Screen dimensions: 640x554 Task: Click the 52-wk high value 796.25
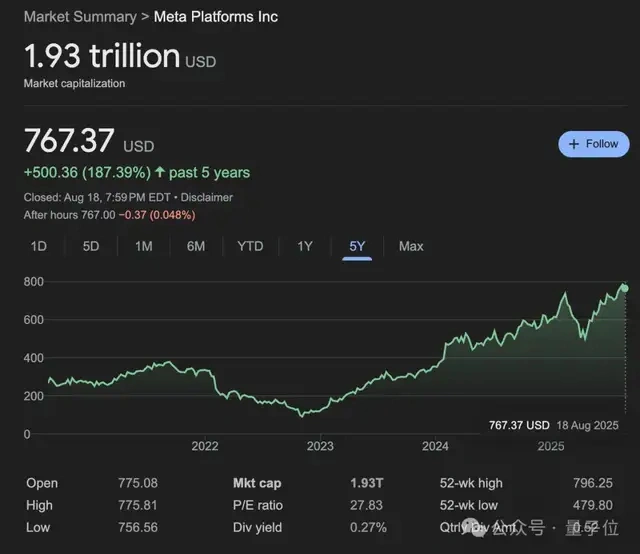(593, 483)
